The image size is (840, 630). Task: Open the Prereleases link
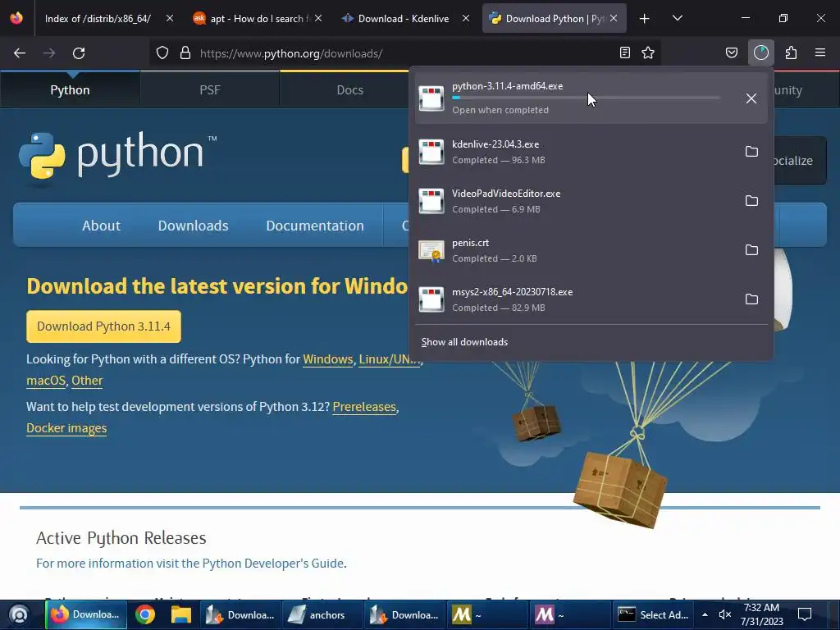coord(364,407)
